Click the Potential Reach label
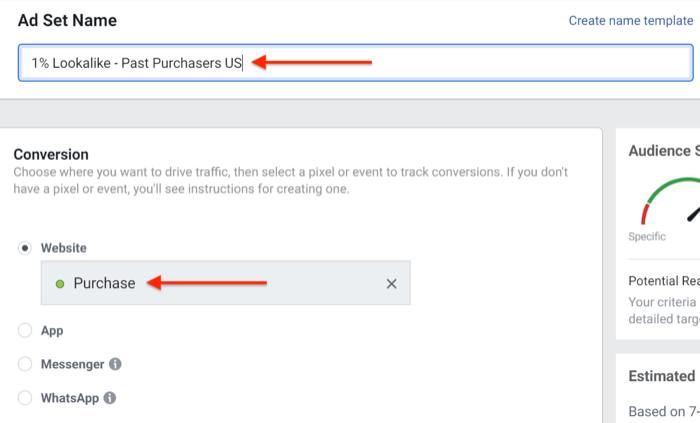 (663, 281)
